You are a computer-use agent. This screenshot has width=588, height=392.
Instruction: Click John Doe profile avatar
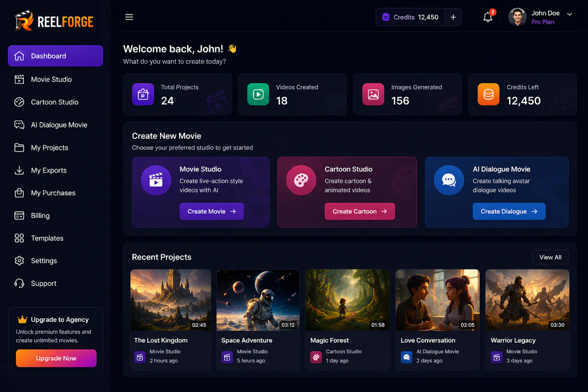[517, 17]
